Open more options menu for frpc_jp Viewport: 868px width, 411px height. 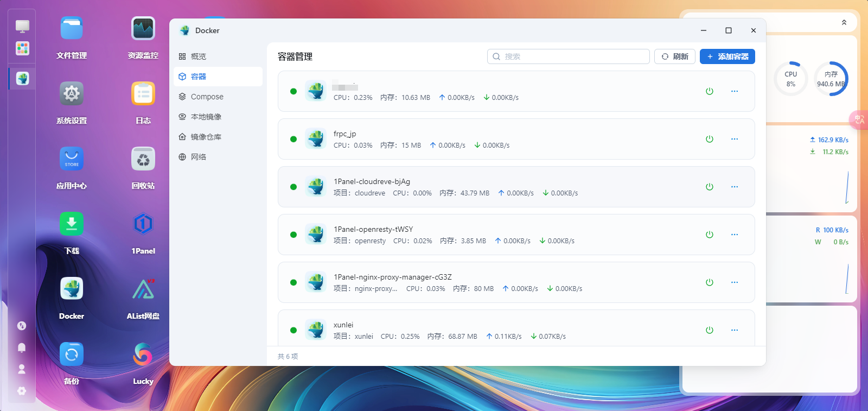coord(734,139)
